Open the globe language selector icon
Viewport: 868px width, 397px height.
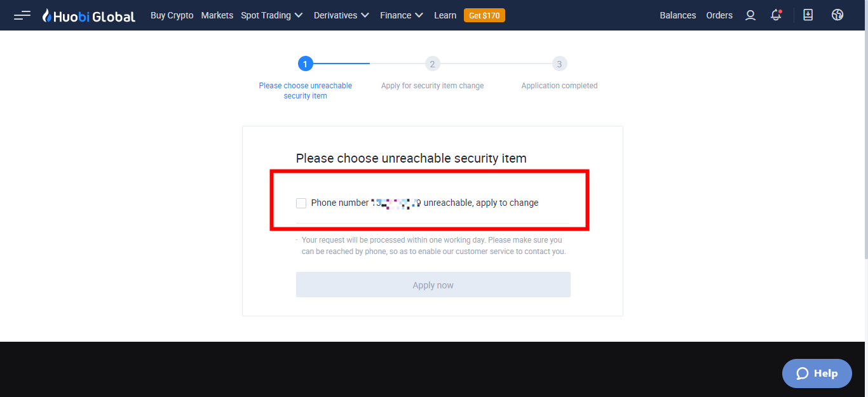click(x=837, y=15)
